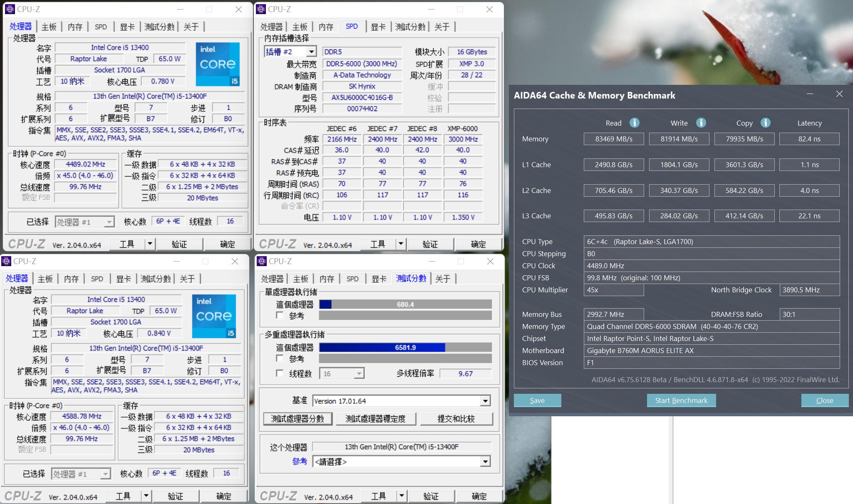Click the serial number field showing 00074402

(362, 109)
